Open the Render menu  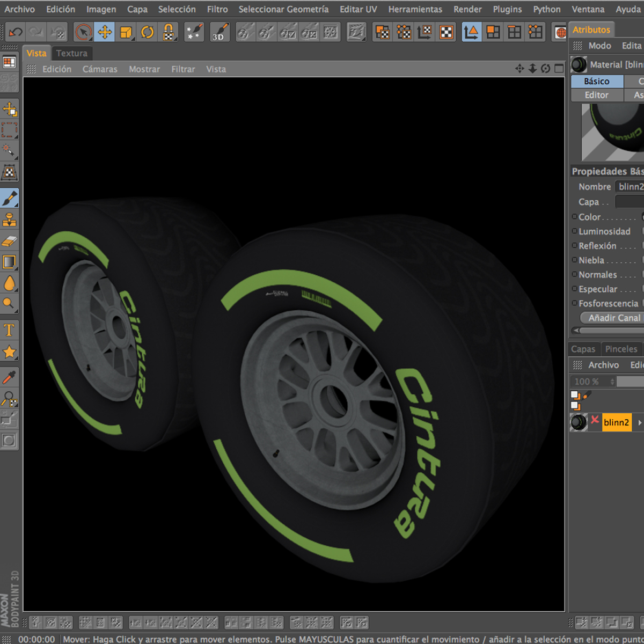pyautogui.click(x=467, y=9)
